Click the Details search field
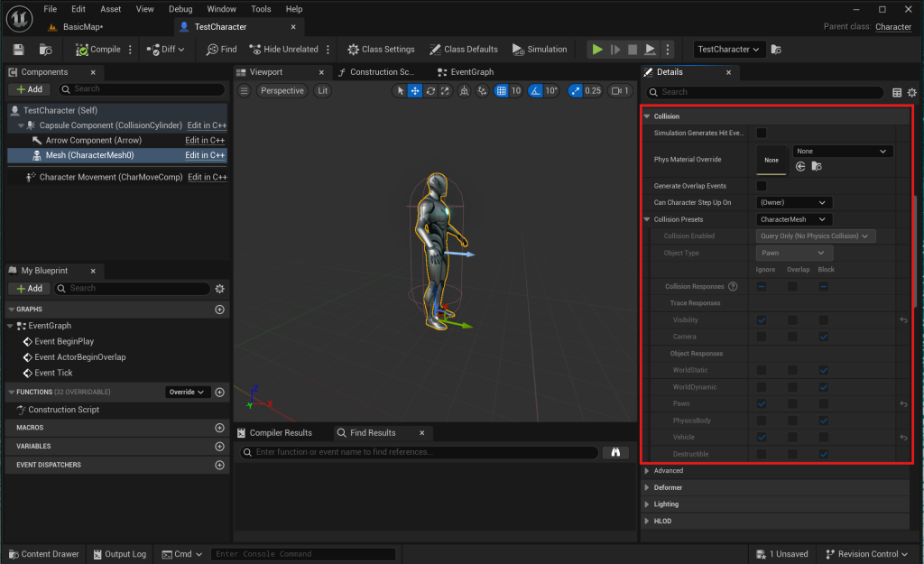This screenshot has width=924, height=564. (x=765, y=93)
